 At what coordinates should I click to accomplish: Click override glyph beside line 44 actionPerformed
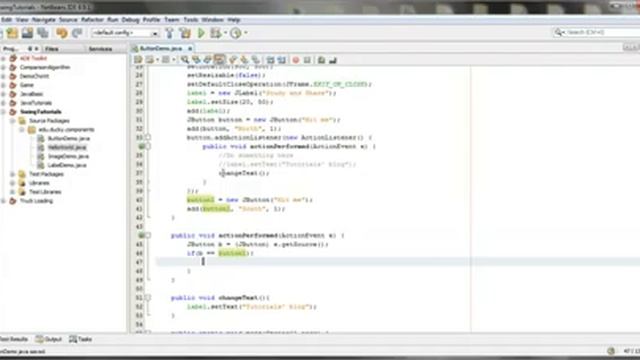(141, 236)
